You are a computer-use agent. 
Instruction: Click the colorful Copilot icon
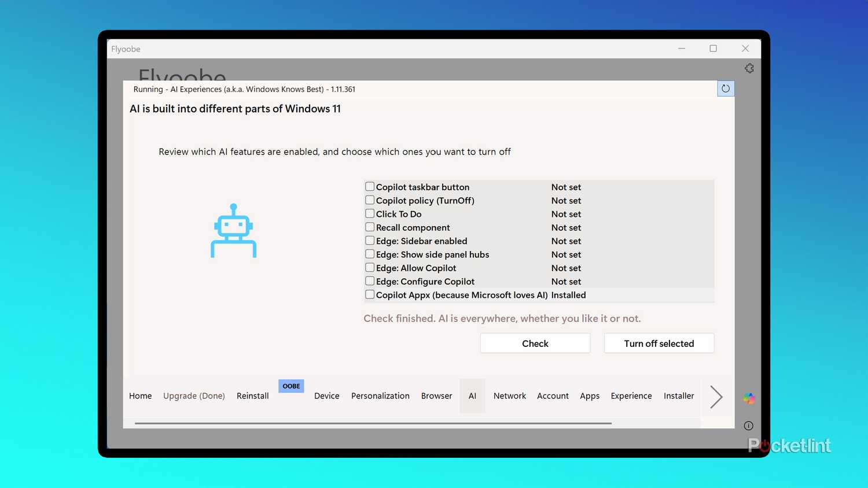pos(749,398)
